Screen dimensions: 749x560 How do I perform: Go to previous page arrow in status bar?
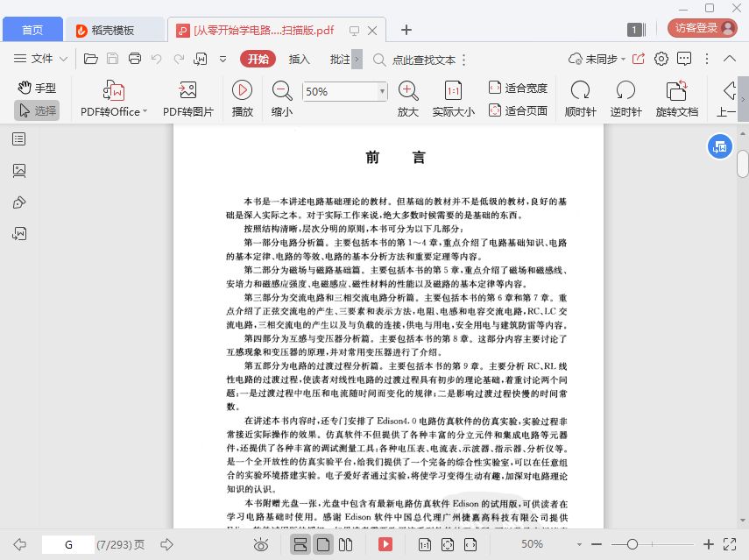tap(20, 544)
